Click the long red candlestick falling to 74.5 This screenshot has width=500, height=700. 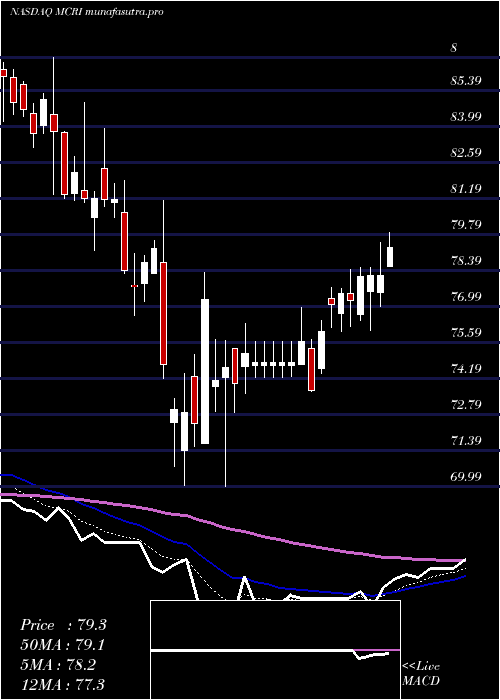163,313
